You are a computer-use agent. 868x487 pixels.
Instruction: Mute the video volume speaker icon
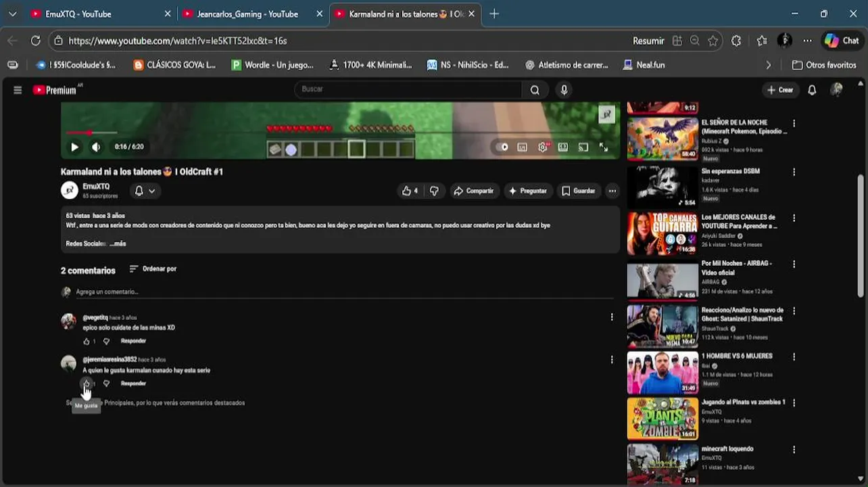(96, 147)
